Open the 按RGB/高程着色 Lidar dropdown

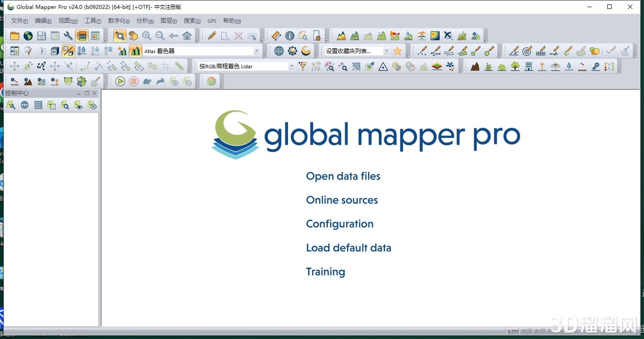(291, 66)
